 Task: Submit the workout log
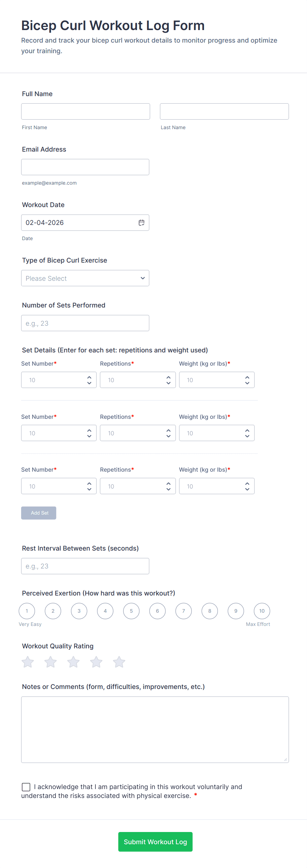(x=155, y=842)
